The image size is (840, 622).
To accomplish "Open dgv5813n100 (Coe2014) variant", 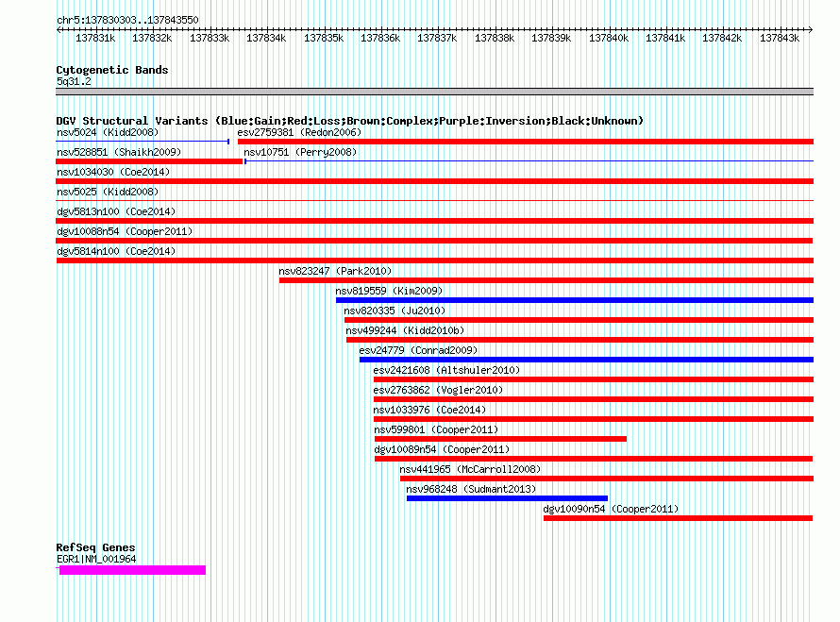I will 116,211.
